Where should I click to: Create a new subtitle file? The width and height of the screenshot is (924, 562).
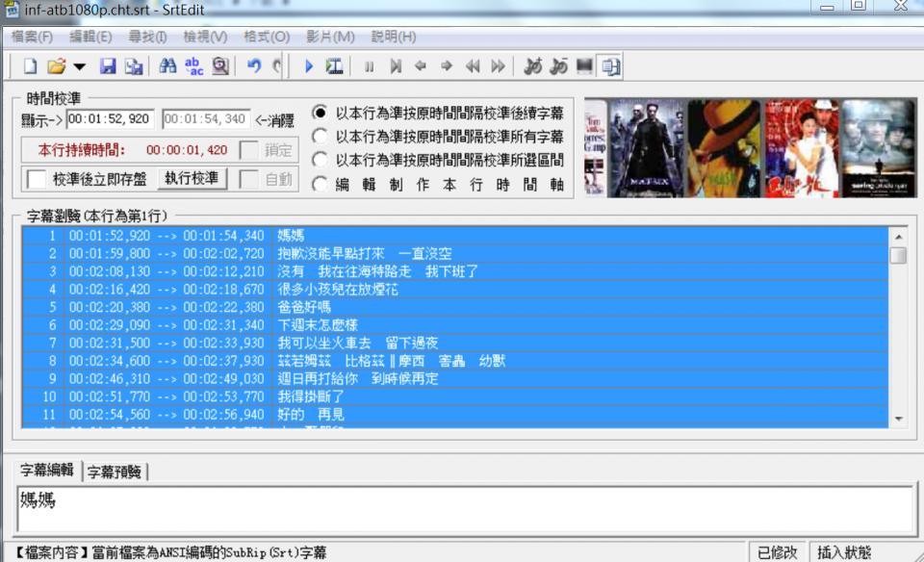(x=29, y=65)
